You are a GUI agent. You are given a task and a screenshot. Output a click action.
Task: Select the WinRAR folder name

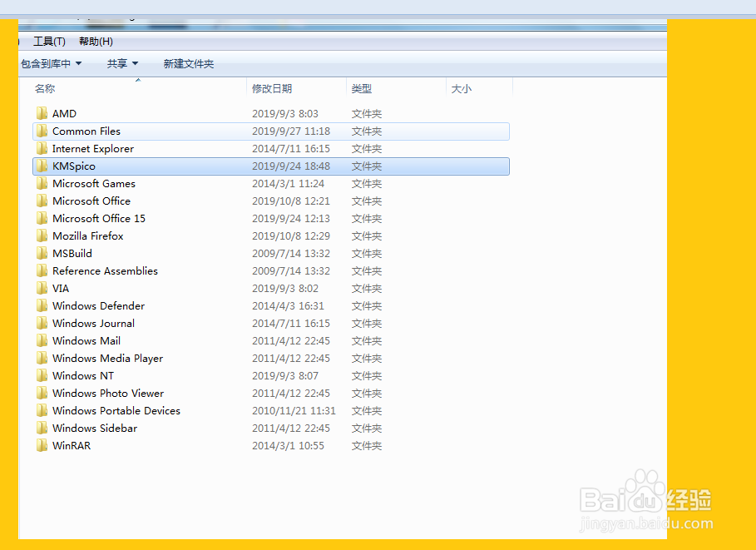(72, 445)
